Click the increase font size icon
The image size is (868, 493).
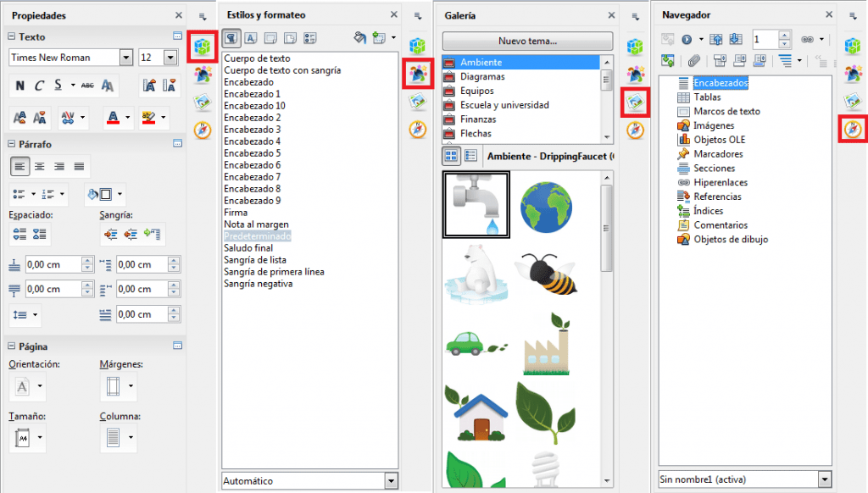click(151, 86)
